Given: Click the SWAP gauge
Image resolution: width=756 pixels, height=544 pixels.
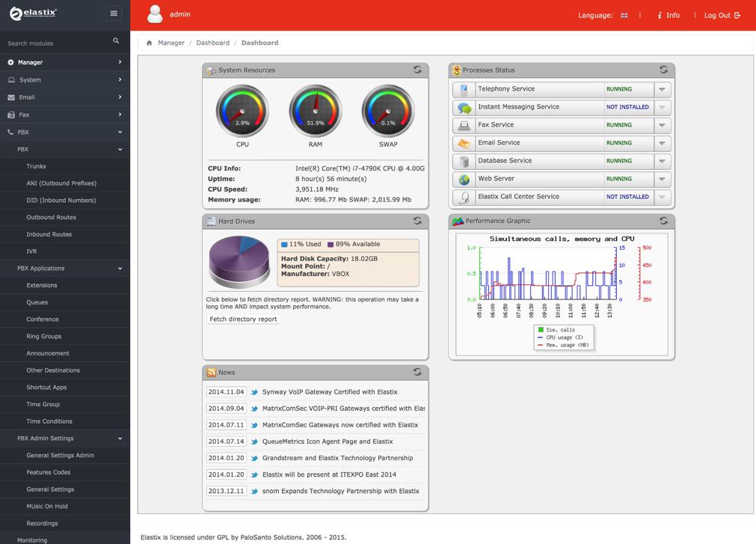Looking at the screenshot, I should click(x=388, y=111).
